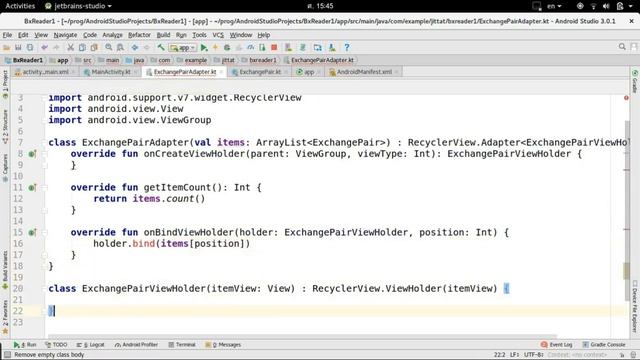
Task: Open the en language indicator dropdown
Action: click(x=554, y=6)
